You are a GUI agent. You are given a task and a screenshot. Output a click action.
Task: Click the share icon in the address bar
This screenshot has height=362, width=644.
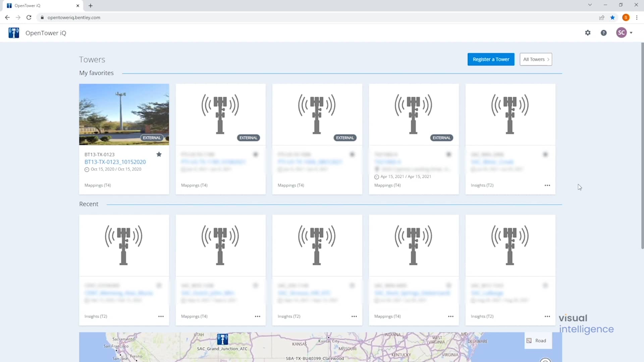[x=602, y=17]
